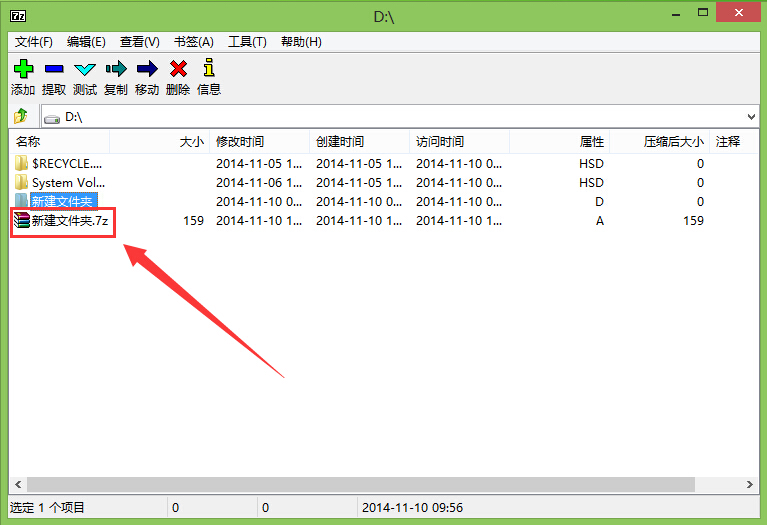Select the highlighted 新建文件夹 folder

pos(62,201)
